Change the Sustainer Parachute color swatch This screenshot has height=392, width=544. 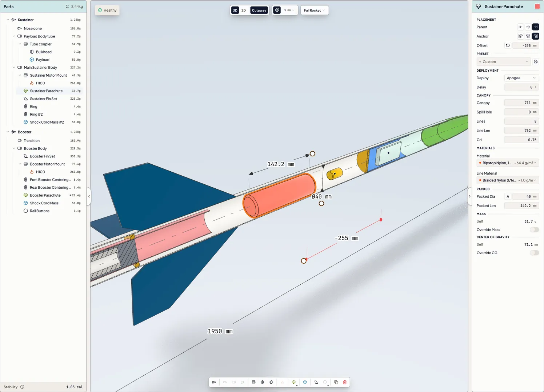tap(537, 7)
